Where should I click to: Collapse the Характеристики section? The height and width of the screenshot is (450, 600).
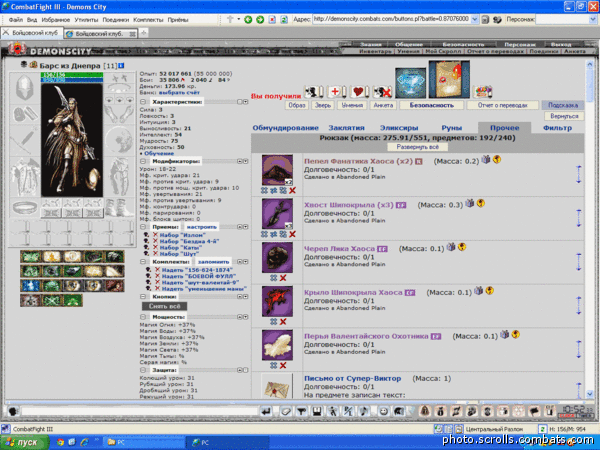pyautogui.click(x=143, y=102)
